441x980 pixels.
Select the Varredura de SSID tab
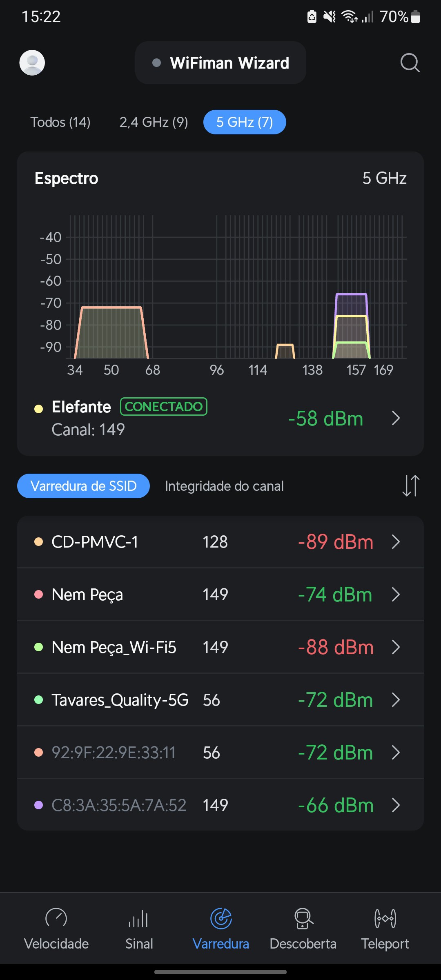[83, 486]
